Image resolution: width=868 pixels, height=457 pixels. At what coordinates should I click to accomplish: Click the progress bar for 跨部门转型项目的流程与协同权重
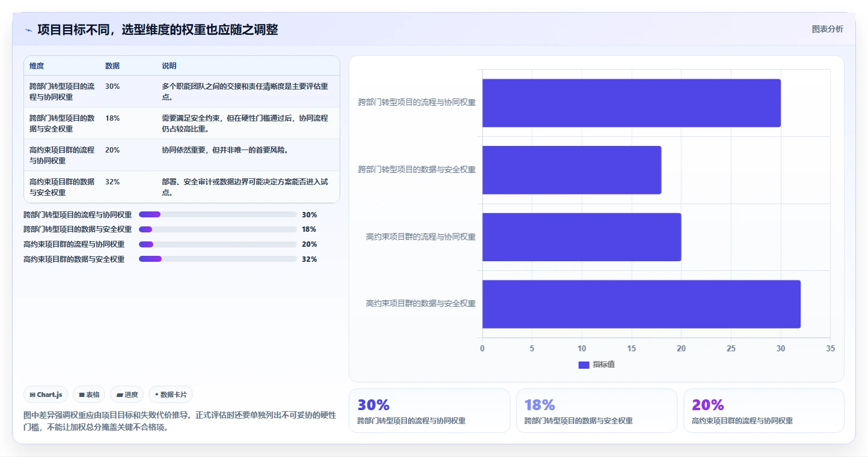(x=218, y=214)
